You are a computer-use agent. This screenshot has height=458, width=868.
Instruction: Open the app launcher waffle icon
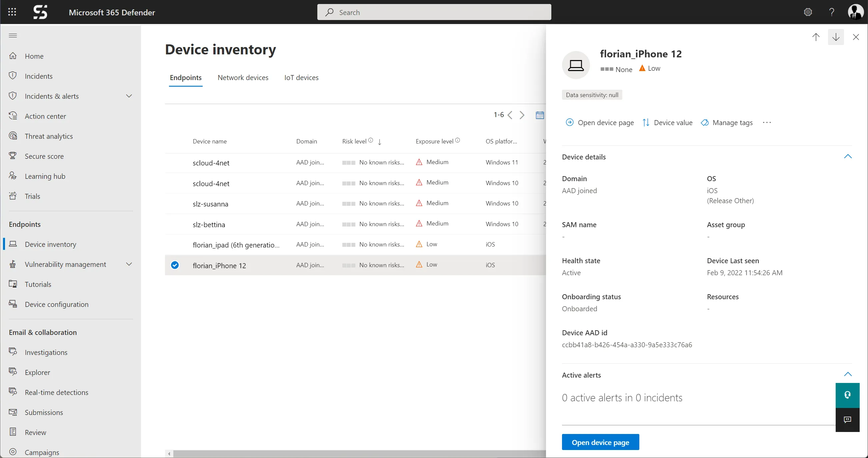coord(12,12)
